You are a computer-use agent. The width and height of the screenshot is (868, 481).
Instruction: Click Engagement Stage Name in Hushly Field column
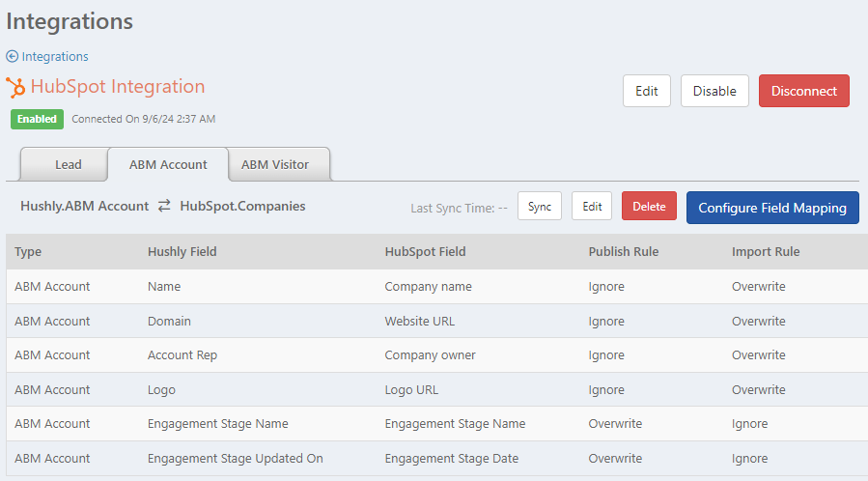pyautogui.click(x=217, y=424)
